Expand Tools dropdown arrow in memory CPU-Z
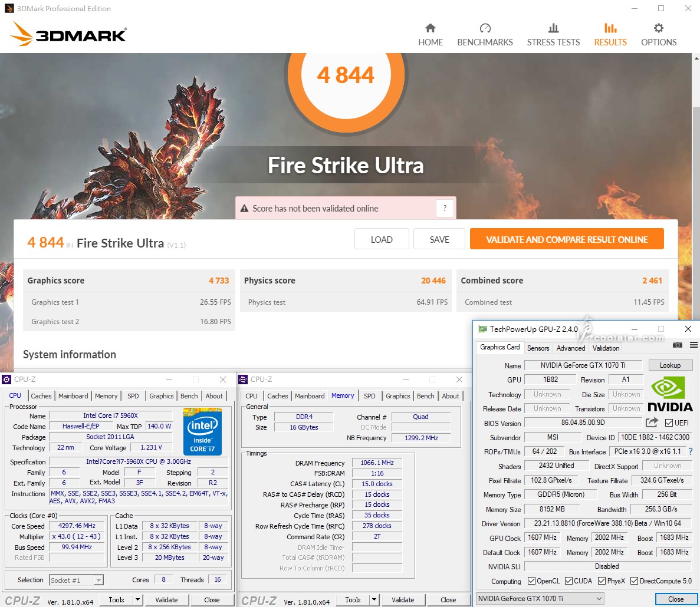Screen dimensions: 700x607 coord(374,600)
